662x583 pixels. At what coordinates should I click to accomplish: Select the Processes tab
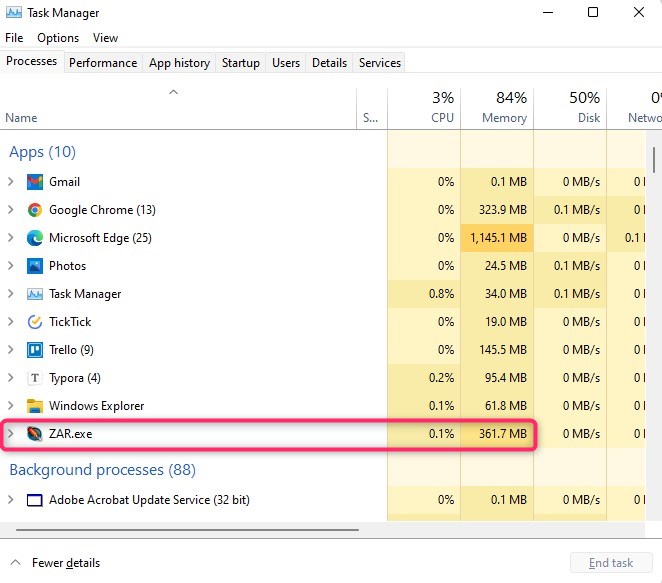click(x=32, y=61)
